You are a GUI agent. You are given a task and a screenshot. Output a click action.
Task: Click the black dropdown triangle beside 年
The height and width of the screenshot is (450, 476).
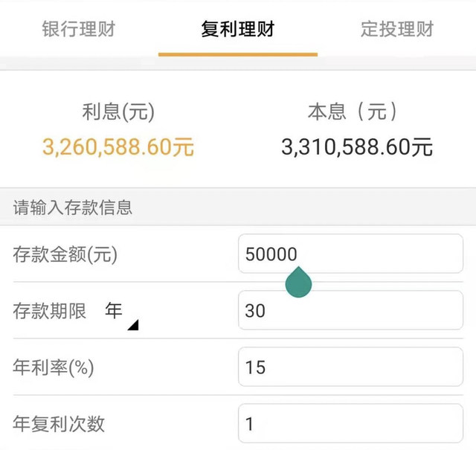[133, 324]
